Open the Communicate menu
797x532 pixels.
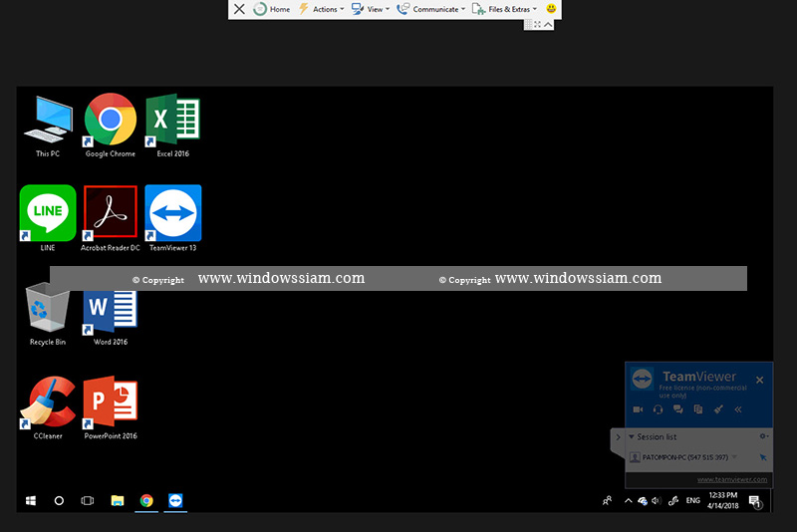tap(431, 9)
